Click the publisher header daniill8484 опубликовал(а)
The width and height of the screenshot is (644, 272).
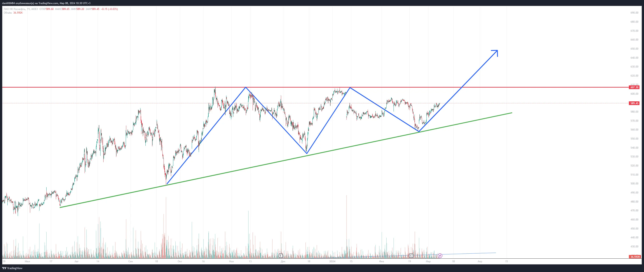pyautogui.click(x=18, y=3)
